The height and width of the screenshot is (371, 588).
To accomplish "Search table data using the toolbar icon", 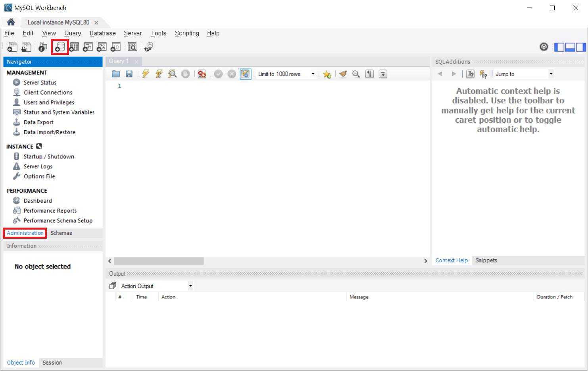I will pos(132,47).
